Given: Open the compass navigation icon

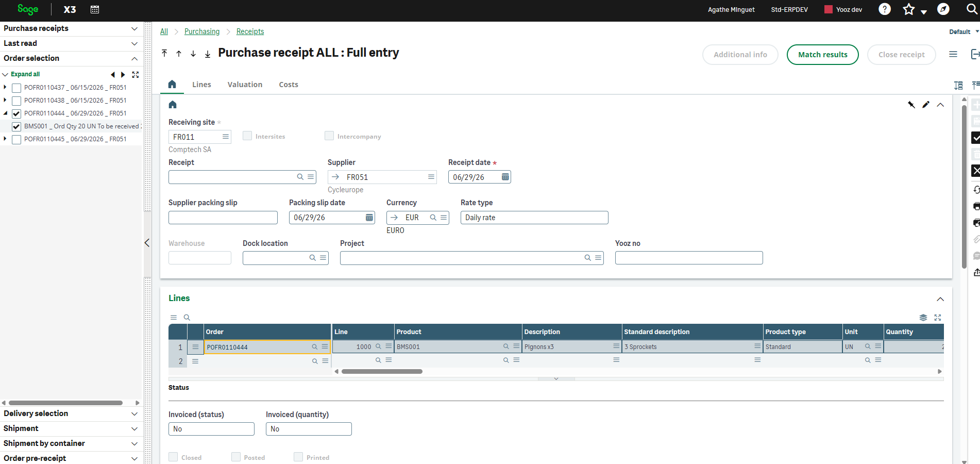Looking at the screenshot, I should coord(943,9).
